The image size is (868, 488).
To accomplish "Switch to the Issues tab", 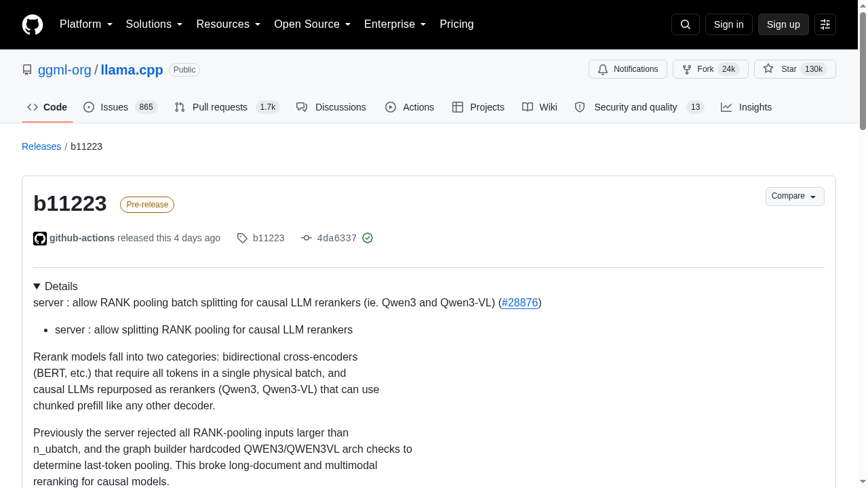I will [121, 107].
